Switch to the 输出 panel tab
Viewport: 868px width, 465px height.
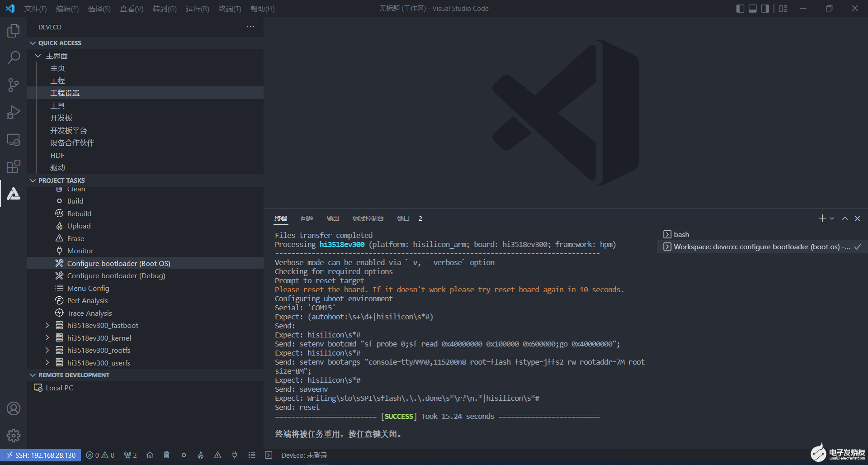(333, 218)
